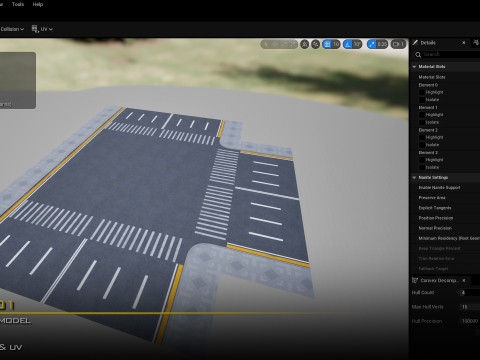Click the 'Trim Relative Error' row
Viewport: 480px width, 360px height.
pos(445,258)
